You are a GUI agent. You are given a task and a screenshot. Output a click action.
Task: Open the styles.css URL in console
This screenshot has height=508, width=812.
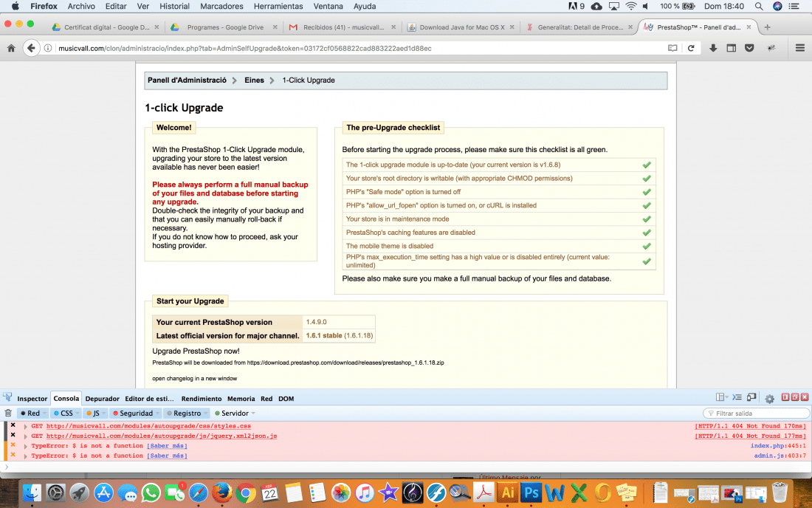[148, 426]
